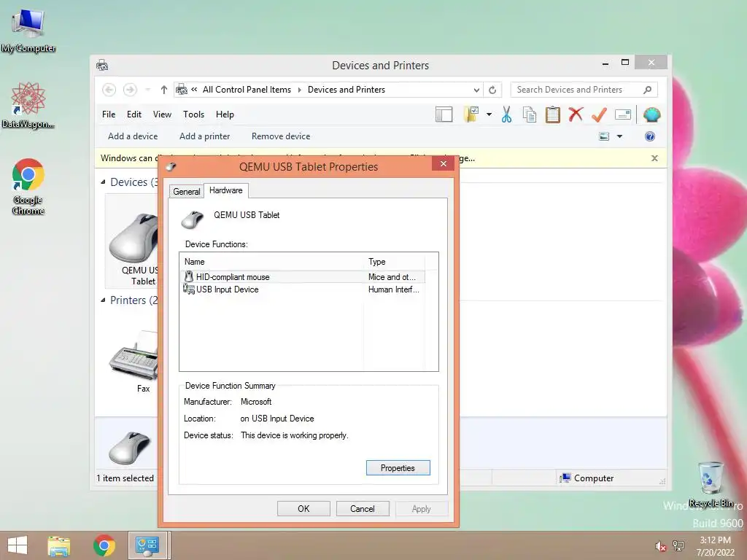
Task: Open network tray icon
Action: pos(678,546)
